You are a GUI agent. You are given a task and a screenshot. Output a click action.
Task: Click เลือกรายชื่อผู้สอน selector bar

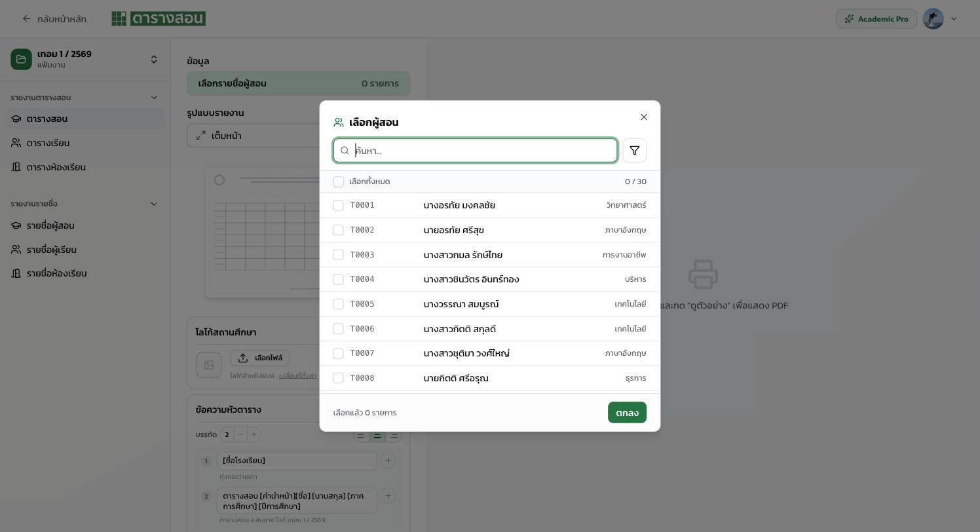299,83
